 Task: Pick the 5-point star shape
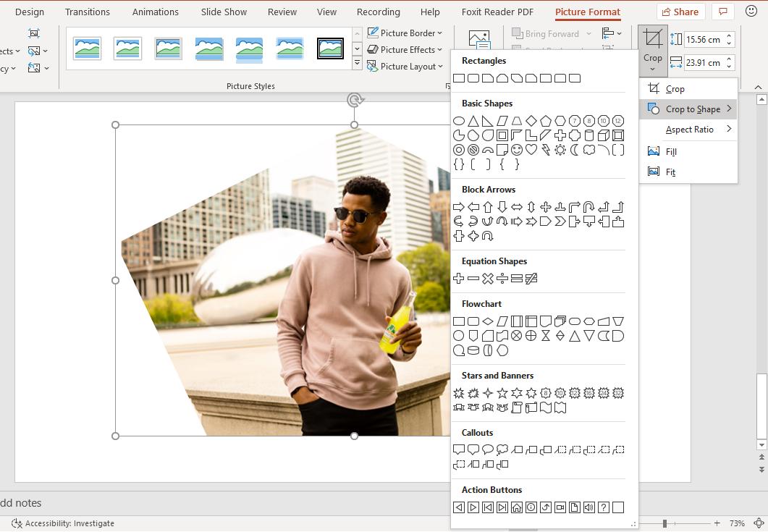(x=502, y=393)
